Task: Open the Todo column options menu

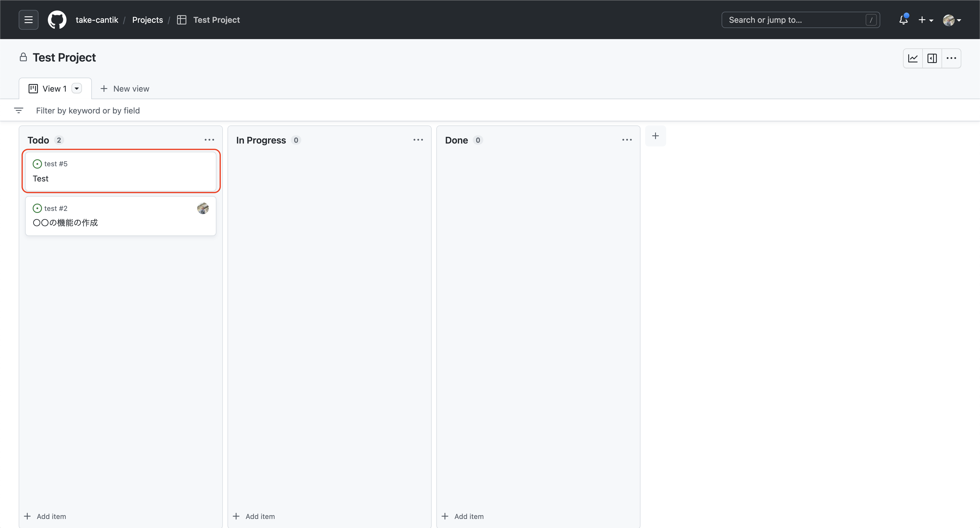Action: [x=209, y=140]
